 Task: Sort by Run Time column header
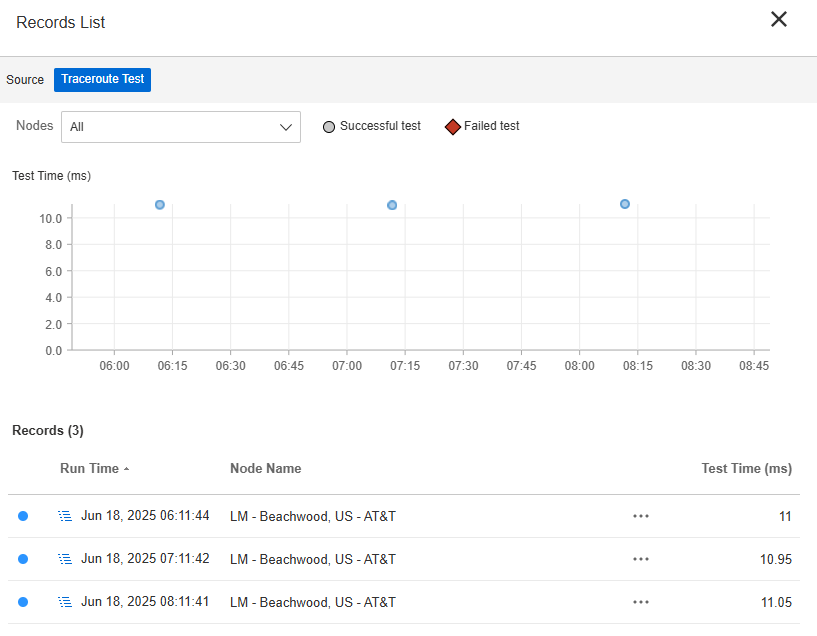[89, 468]
